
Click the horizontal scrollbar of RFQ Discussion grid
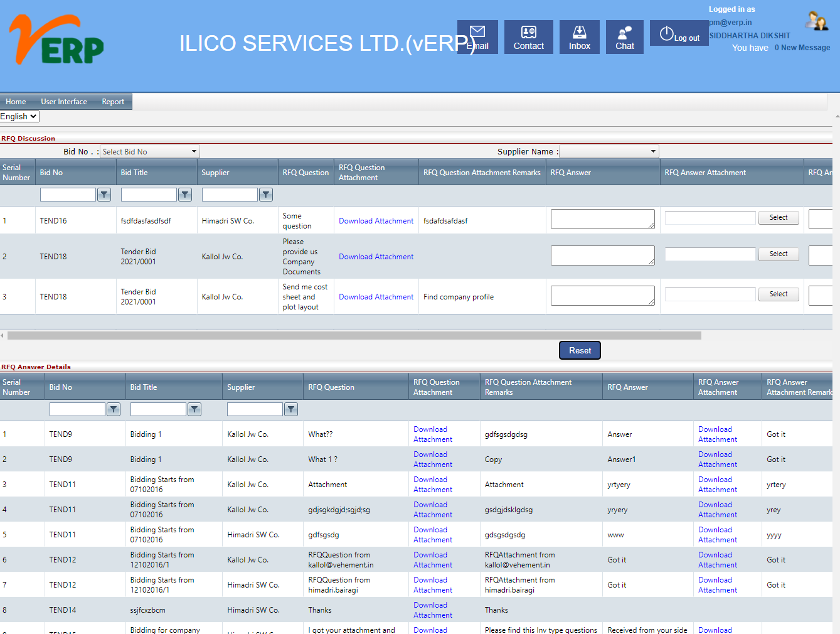[354, 336]
